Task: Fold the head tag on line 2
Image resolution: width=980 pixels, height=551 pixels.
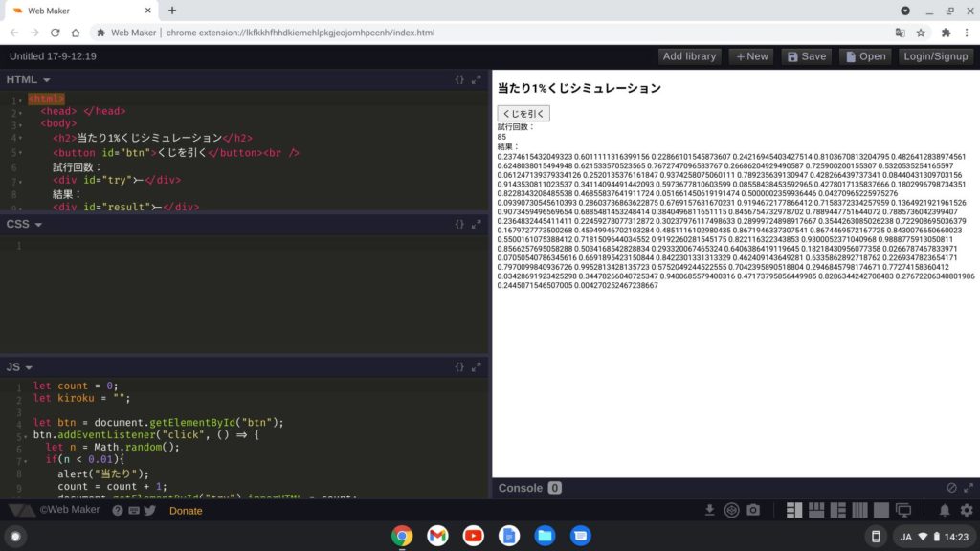Action: coord(20,113)
